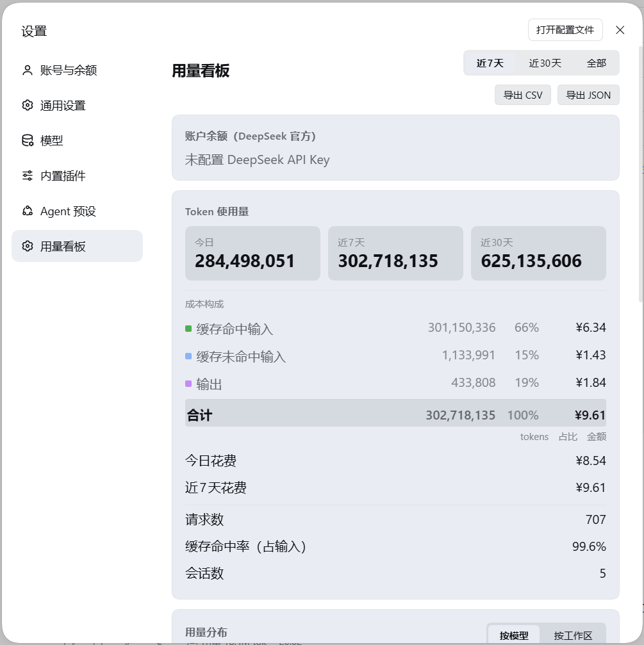The height and width of the screenshot is (645, 644).
Task: Click the green 缓存命中输入 color marker
Action: pyautogui.click(x=188, y=329)
